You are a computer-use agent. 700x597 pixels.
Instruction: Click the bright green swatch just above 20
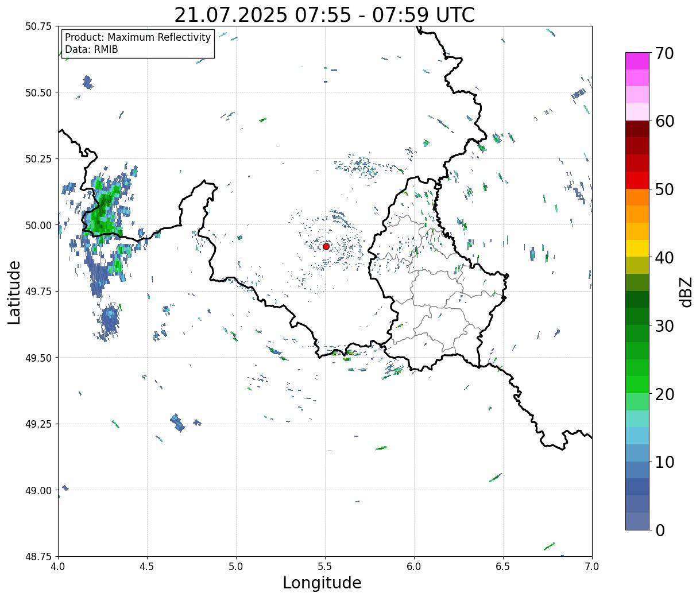pos(637,385)
